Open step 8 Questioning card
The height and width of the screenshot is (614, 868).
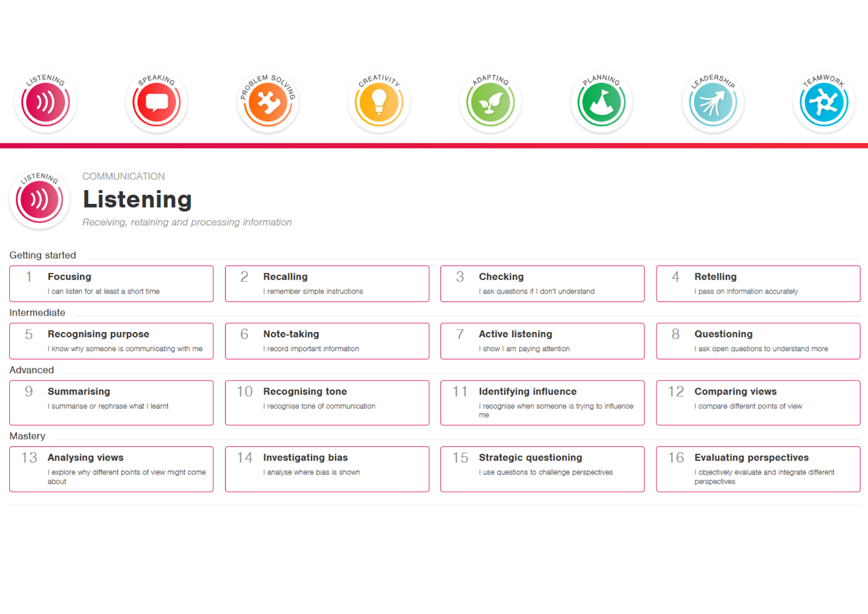point(758,341)
